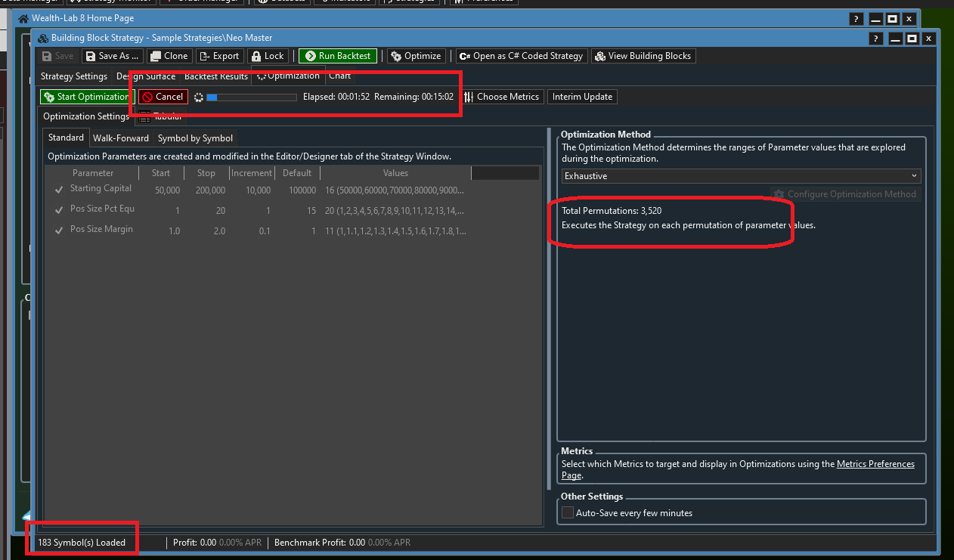Open the Symbol by Symbol tab
Screen dimensions: 954x560
tap(195, 138)
